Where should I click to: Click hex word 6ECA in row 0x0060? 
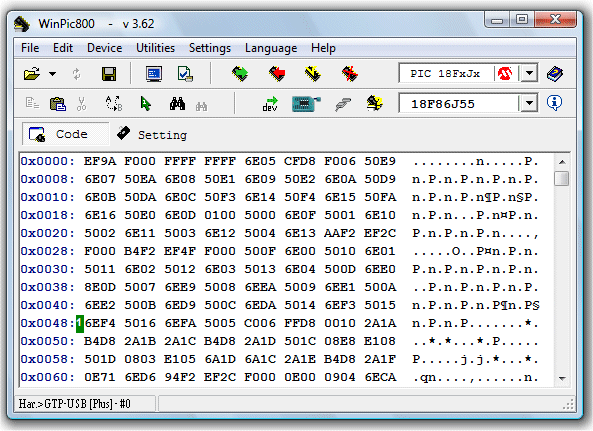point(380,377)
